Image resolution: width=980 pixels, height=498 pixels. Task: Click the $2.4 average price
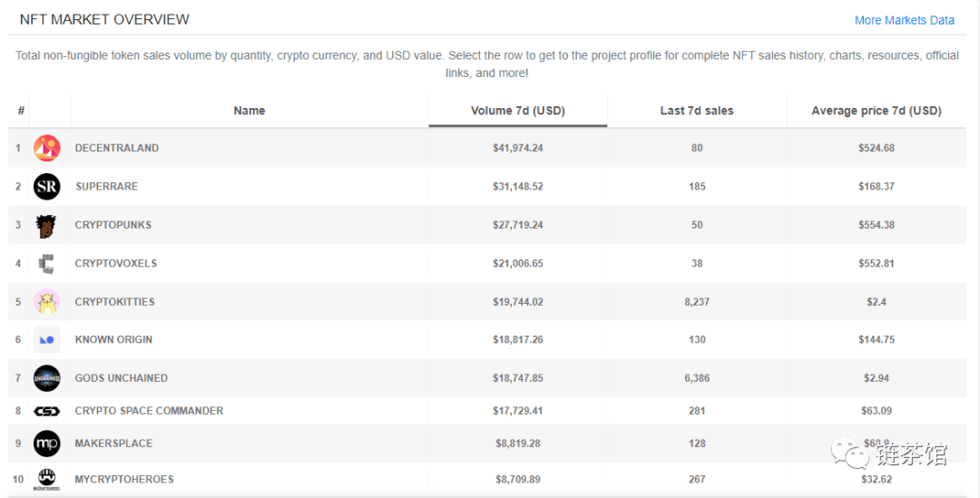tap(877, 302)
